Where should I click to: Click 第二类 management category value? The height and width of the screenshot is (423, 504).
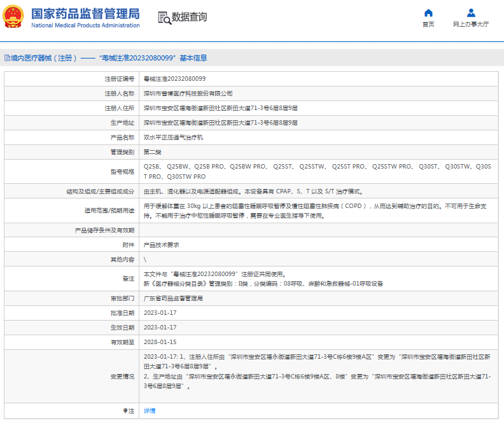pyautogui.click(x=152, y=152)
